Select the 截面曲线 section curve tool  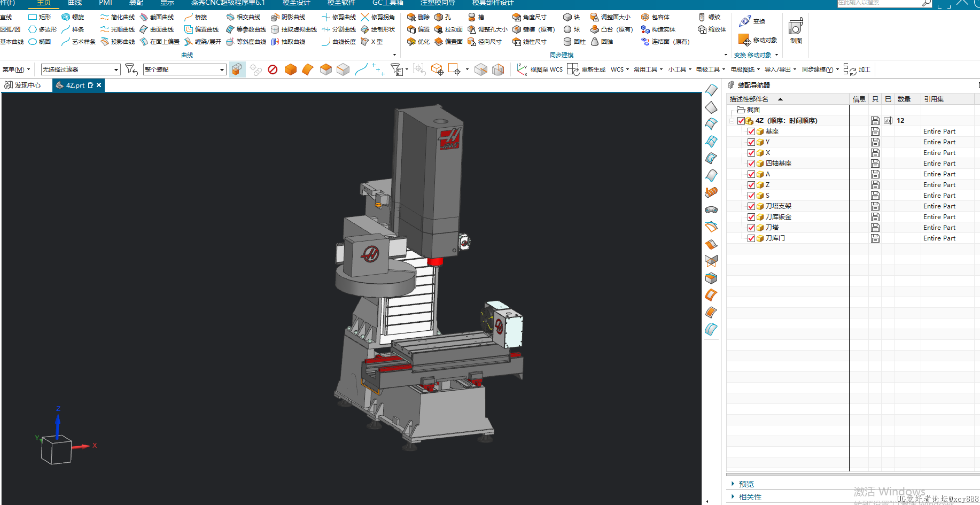[x=157, y=17]
